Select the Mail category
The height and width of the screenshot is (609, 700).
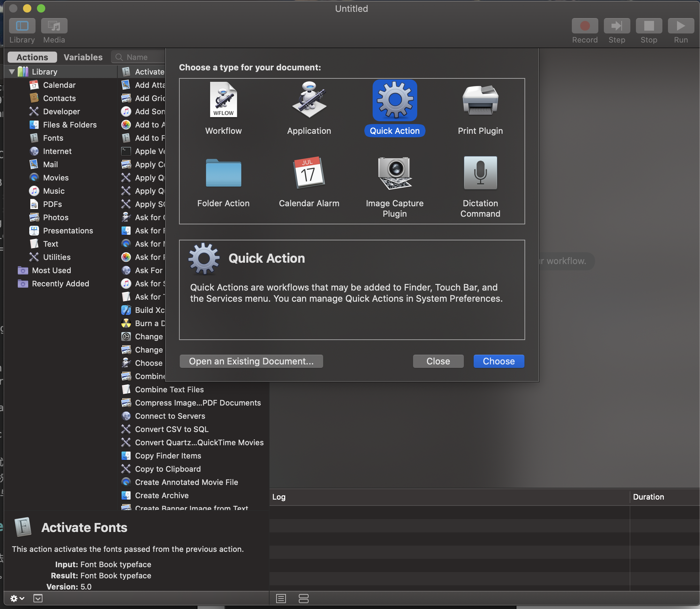pyautogui.click(x=50, y=164)
